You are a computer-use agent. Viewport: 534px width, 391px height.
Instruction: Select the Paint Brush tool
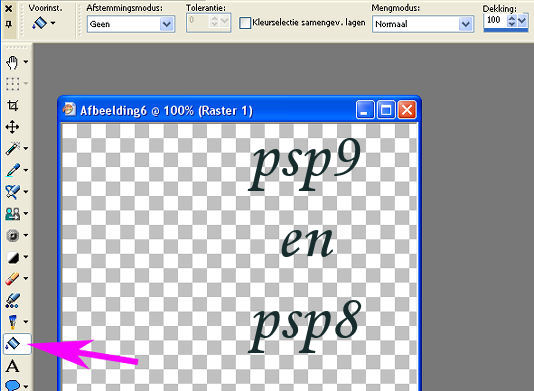12,192
